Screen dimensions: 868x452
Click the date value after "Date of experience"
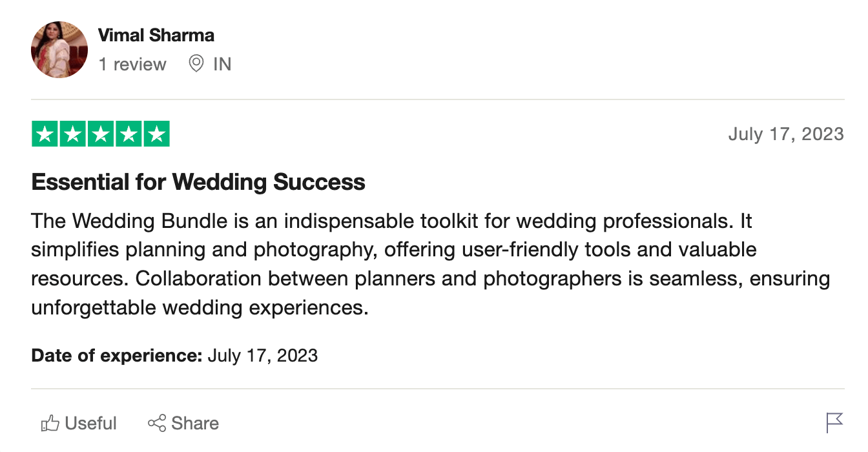click(262, 355)
